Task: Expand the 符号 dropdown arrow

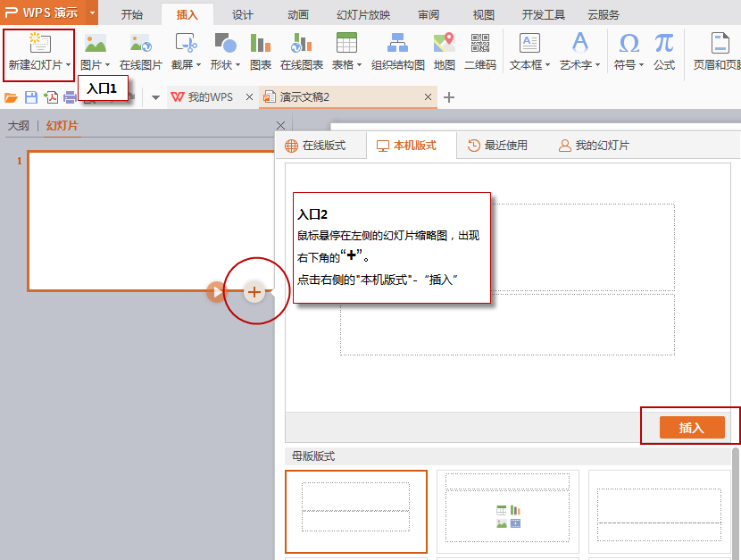Action: coord(641,64)
